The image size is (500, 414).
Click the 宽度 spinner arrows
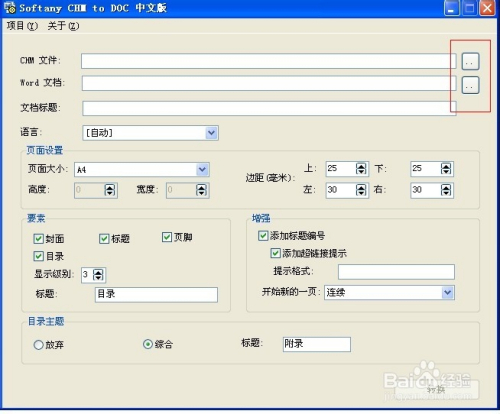click(x=201, y=190)
